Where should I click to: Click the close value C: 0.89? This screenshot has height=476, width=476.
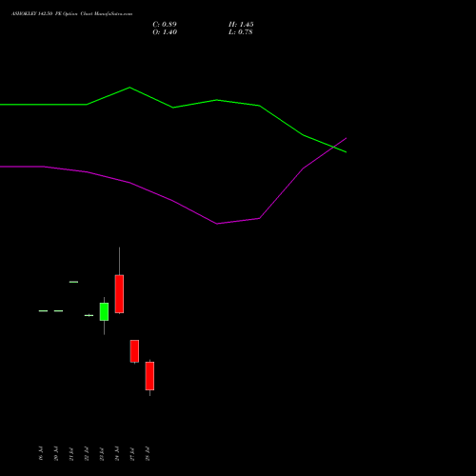coord(165,25)
